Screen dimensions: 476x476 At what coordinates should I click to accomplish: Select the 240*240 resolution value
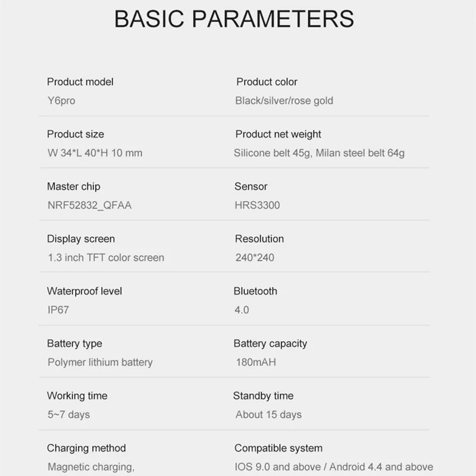coord(255,258)
